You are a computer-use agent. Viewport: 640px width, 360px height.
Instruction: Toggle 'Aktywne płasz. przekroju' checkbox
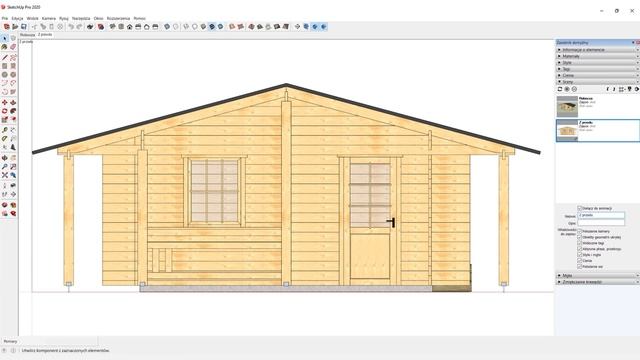pos(579,249)
